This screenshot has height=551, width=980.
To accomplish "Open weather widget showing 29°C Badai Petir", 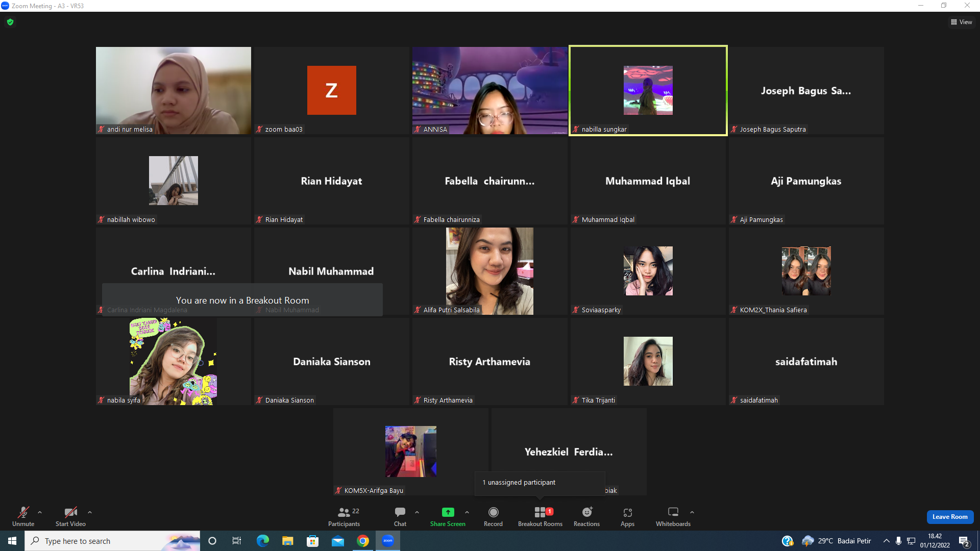I will pyautogui.click(x=837, y=541).
